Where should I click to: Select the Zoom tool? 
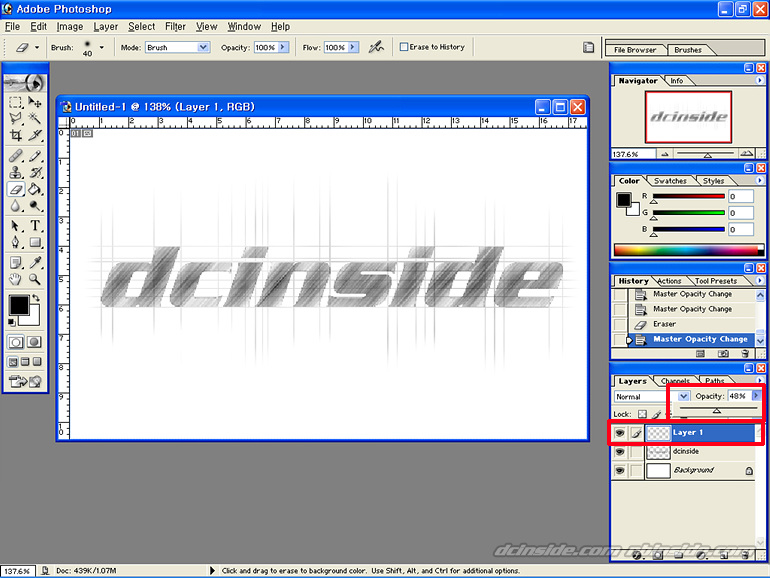point(35,279)
